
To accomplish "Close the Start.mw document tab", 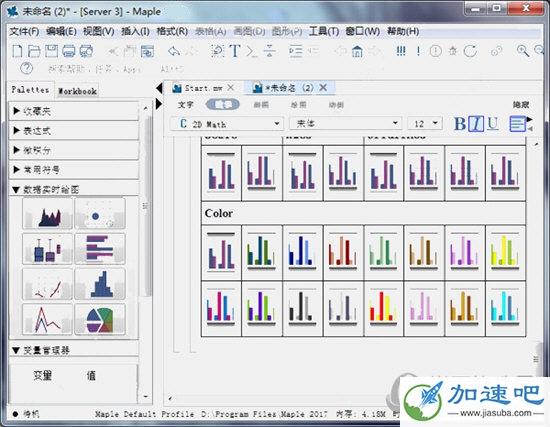I will [231, 88].
